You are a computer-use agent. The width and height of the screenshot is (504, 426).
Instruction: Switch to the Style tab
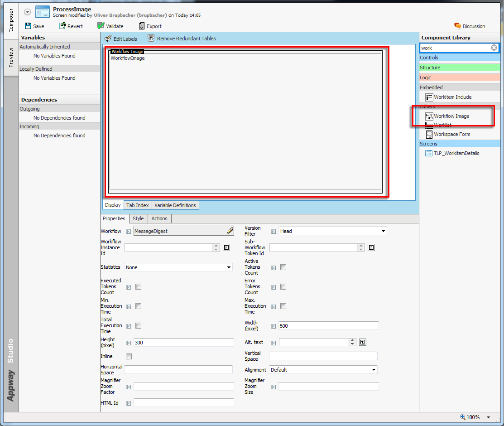(138, 218)
